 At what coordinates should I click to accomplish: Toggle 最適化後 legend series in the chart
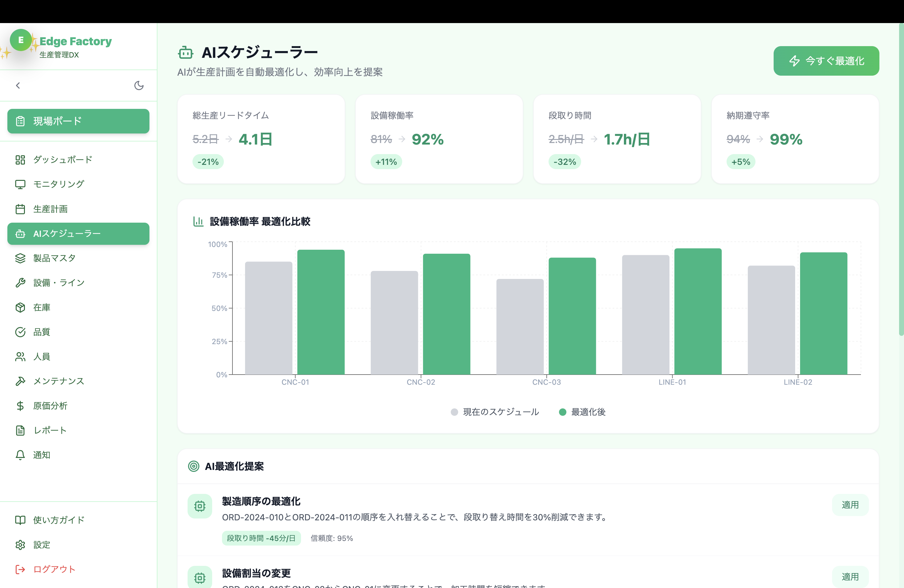click(x=582, y=412)
